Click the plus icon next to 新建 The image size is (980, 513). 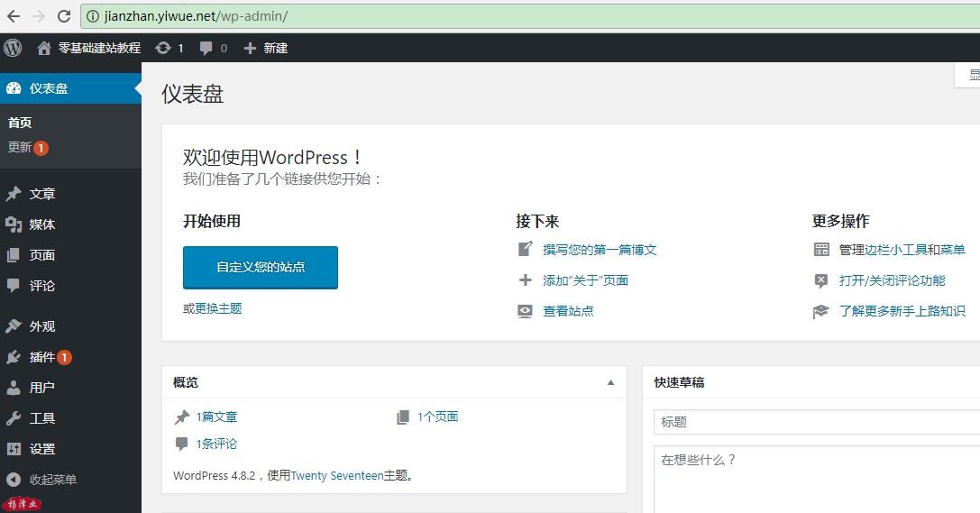click(250, 48)
